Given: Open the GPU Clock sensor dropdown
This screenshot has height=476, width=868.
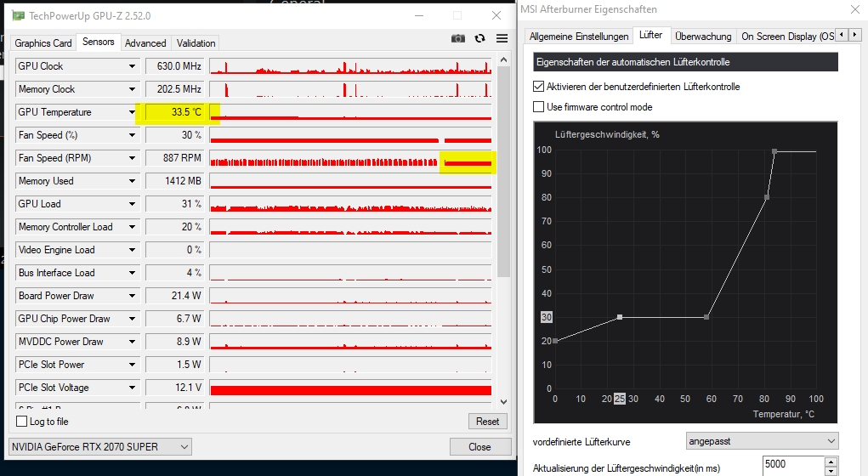Looking at the screenshot, I should [132, 65].
